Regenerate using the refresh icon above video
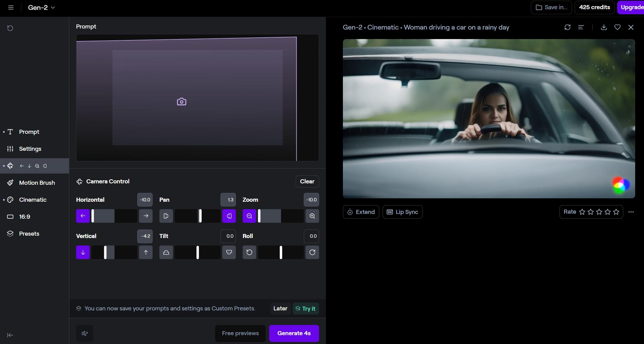 click(567, 27)
